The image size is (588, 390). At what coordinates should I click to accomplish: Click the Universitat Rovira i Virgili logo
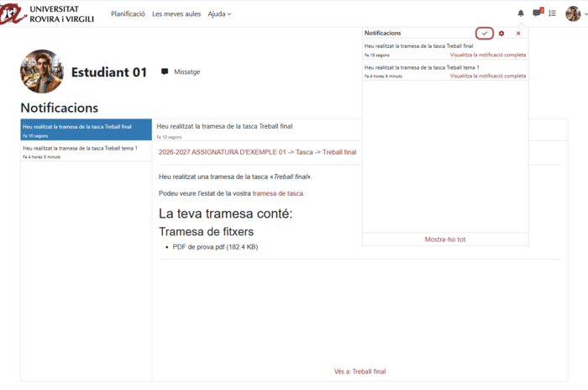pyautogui.click(x=47, y=13)
